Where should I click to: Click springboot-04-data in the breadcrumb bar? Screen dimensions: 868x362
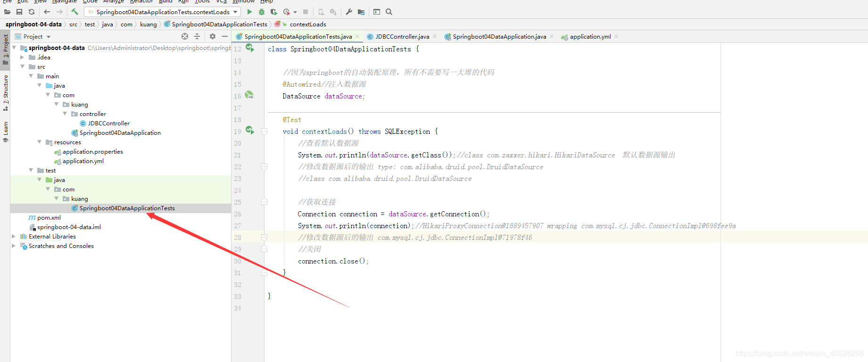click(x=33, y=24)
